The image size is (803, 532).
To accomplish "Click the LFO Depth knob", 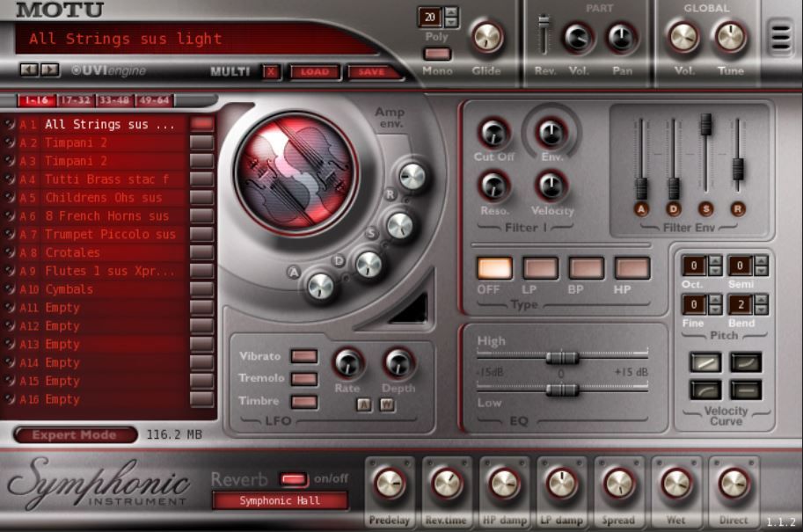I will click(x=398, y=363).
